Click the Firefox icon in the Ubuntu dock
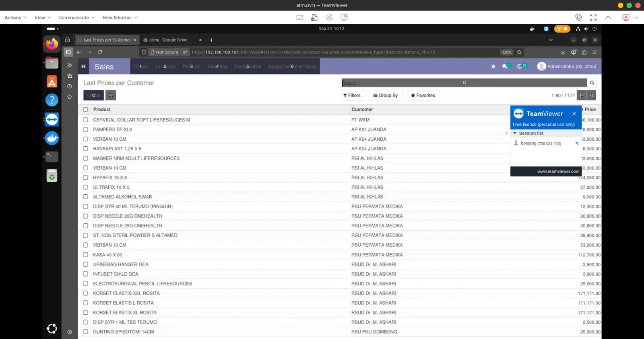This screenshot has width=644, height=339. click(x=52, y=44)
